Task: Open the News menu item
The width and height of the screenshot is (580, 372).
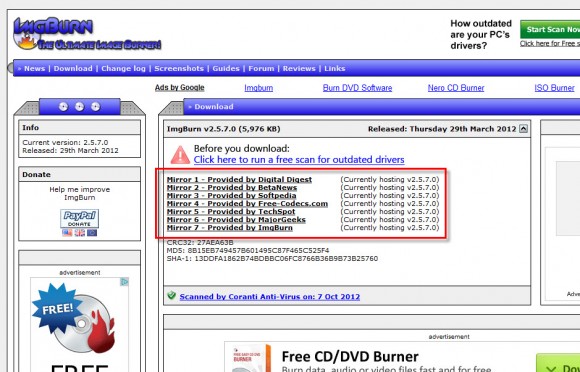Action: click(34, 68)
